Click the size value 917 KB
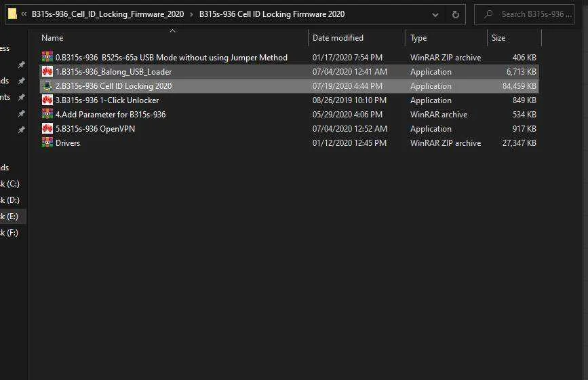This screenshot has width=588, height=380. (x=524, y=129)
